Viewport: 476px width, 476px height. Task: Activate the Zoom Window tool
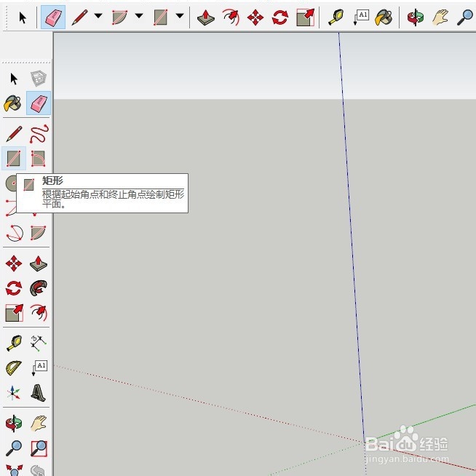(39, 448)
